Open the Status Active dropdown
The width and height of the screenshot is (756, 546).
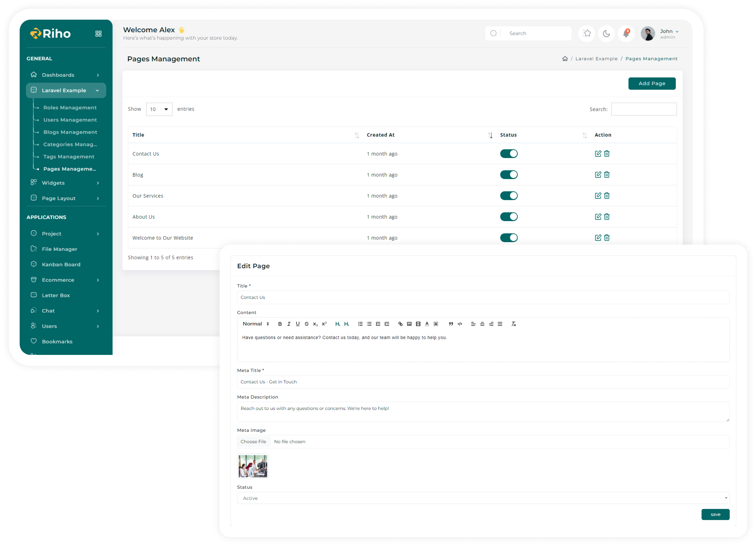[x=483, y=498]
